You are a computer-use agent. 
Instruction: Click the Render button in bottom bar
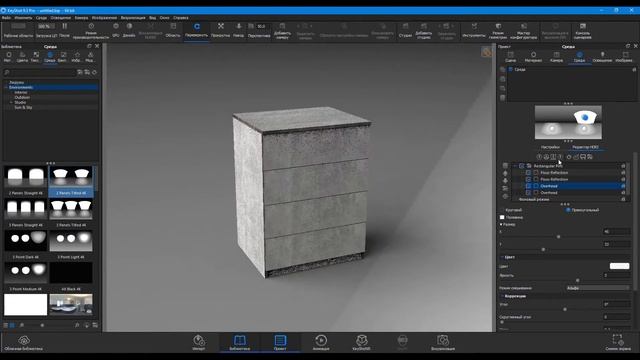click(443, 343)
